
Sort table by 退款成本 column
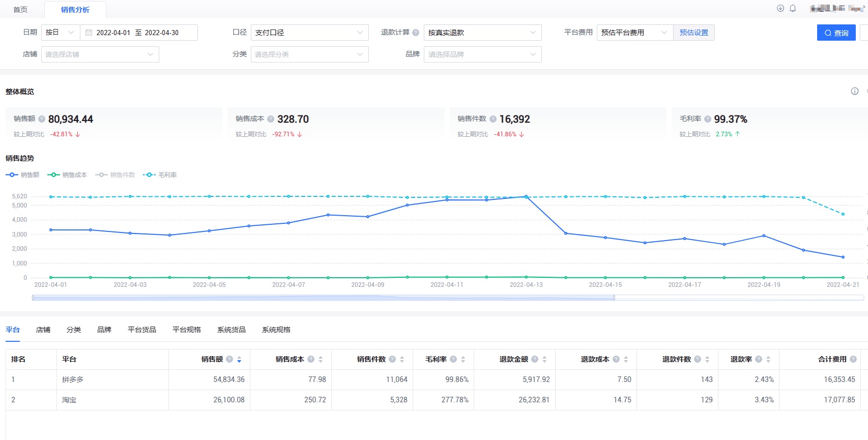(626, 360)
